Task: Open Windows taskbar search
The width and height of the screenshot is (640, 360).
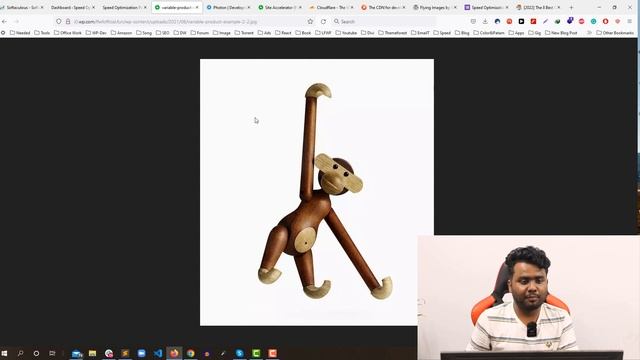Action: tap(20, 353)
